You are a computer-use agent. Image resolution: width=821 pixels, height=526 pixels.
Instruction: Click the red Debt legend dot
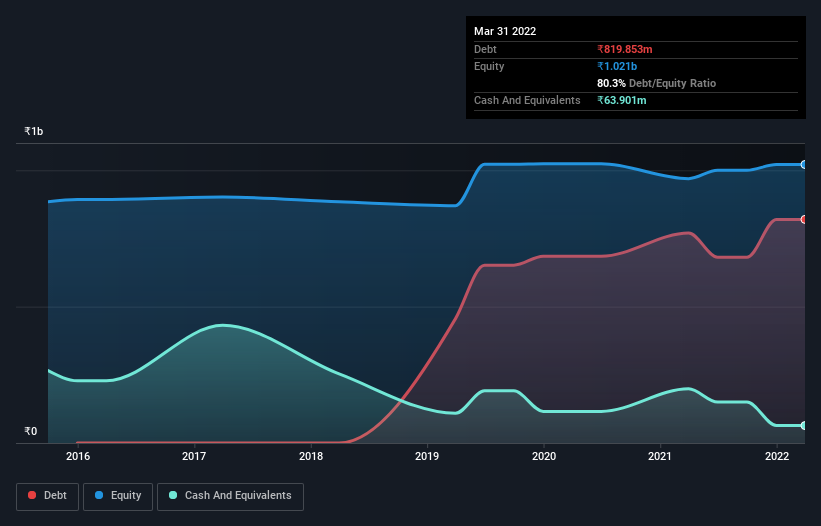pos(32,495)
